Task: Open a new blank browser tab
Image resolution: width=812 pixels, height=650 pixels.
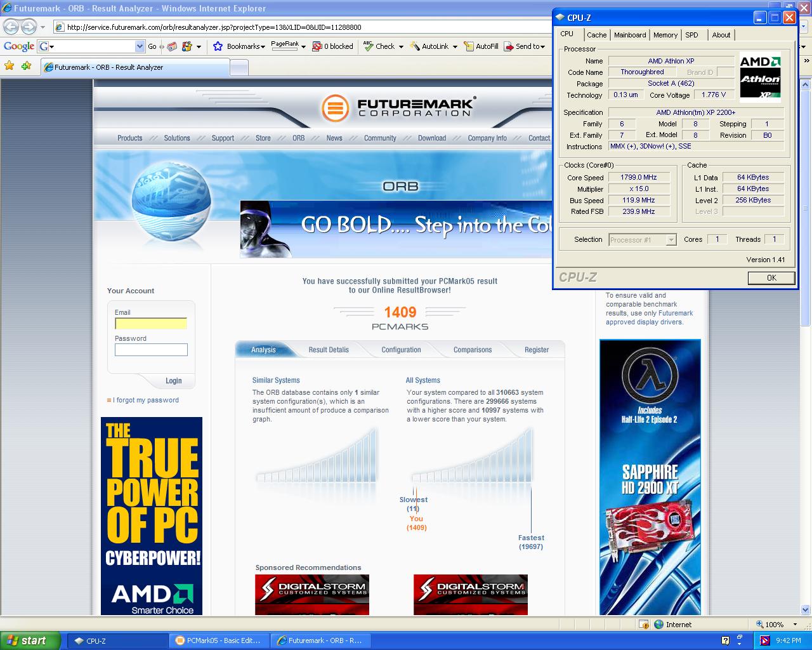Action: coord(239,67)
